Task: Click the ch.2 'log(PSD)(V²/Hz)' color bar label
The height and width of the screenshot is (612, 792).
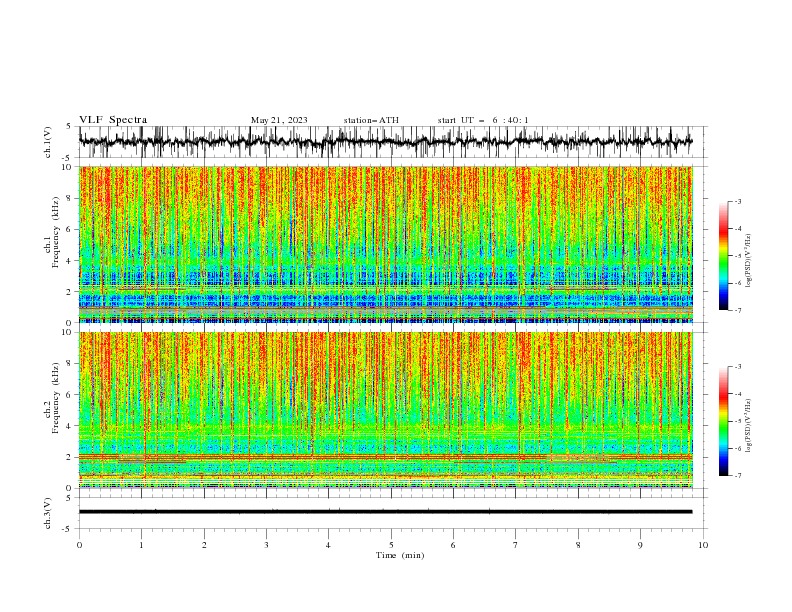Action: tap(749, 426)
